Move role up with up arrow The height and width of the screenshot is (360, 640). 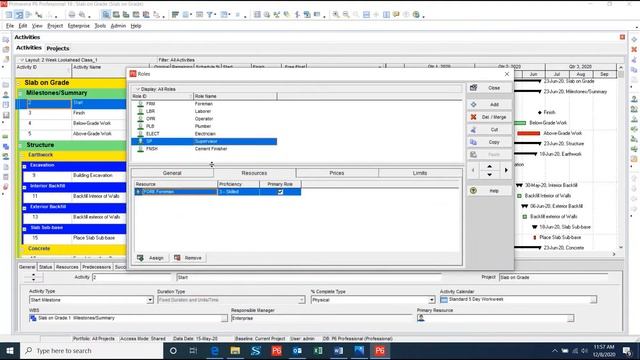pyautogui.click(x=489, y=167)
